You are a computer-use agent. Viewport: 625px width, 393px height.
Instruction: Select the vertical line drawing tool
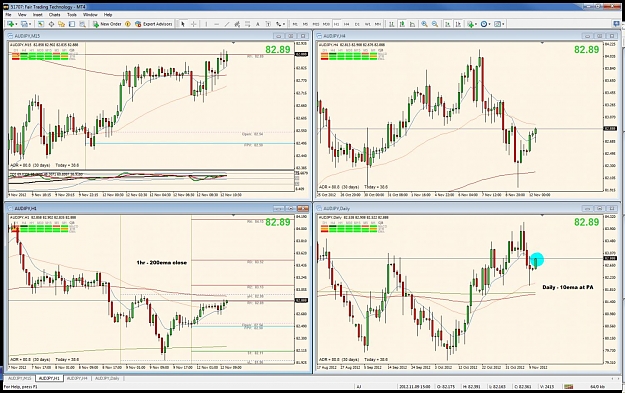[206, 24]
